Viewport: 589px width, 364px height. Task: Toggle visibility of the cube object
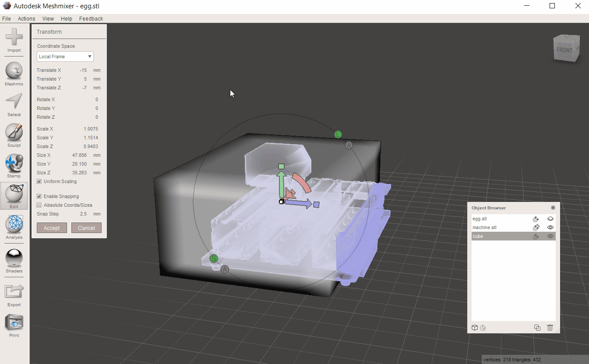click(550, 237)
